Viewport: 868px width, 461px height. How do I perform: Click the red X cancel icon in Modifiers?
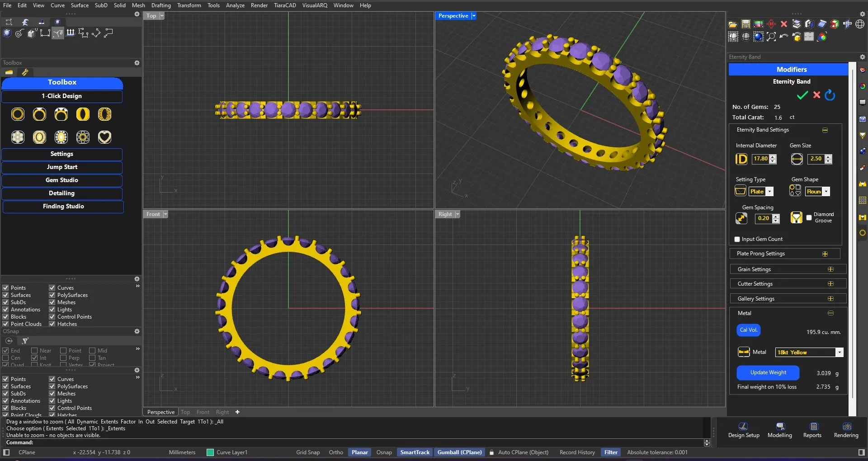(816, 95)
